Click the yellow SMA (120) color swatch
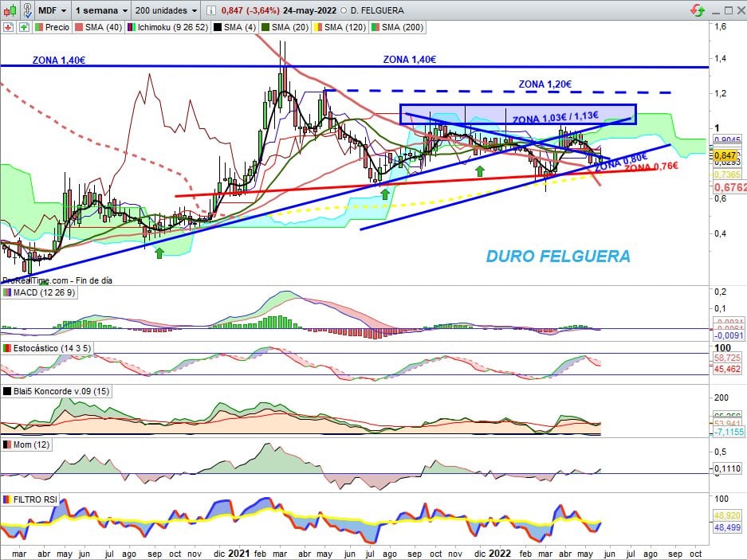This screenshot has width=747, height=560. tap(318, 27)
